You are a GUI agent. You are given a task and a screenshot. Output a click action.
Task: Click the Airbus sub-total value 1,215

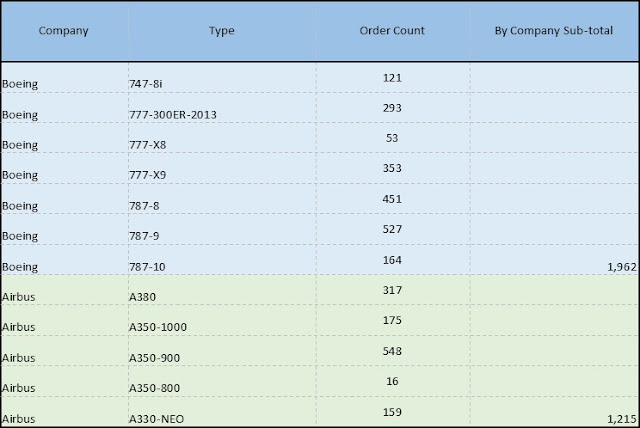click(611, 415)
